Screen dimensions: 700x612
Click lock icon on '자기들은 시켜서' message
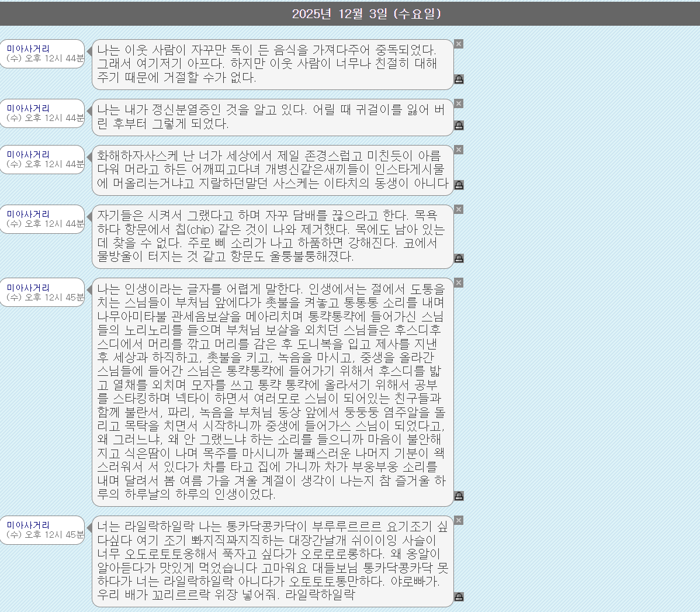tap(459, 258)
